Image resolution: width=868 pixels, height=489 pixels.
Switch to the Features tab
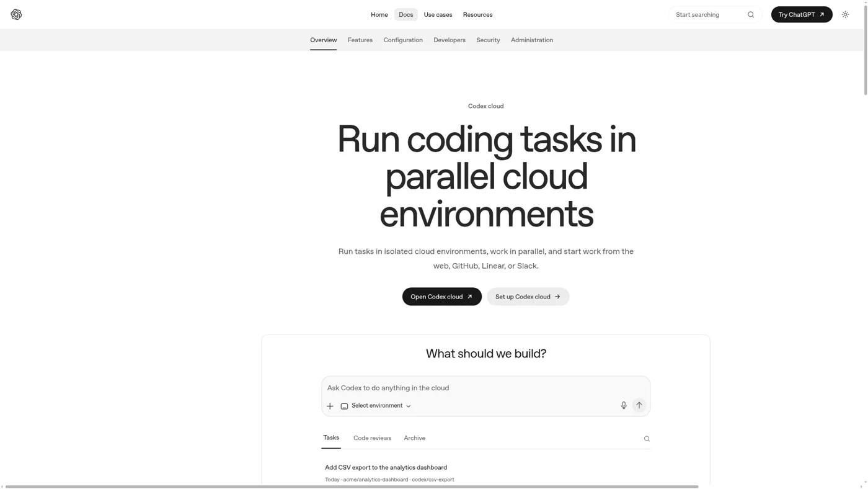click(x=360, y=40)
